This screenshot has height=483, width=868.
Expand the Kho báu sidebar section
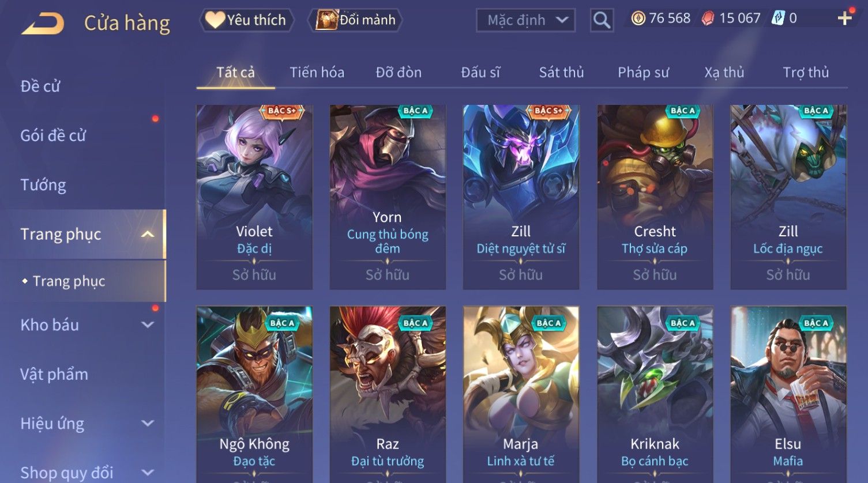click(x=148, y=325)
